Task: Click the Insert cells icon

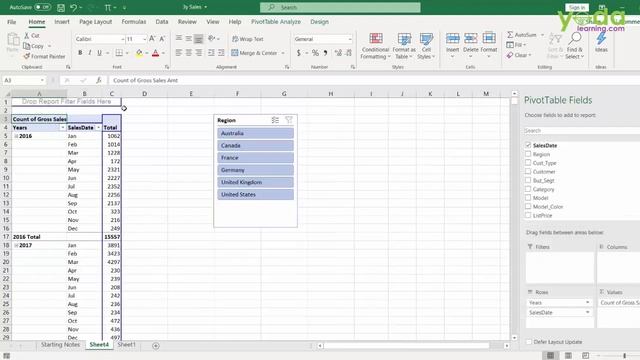Action: (x=452, y=39)
